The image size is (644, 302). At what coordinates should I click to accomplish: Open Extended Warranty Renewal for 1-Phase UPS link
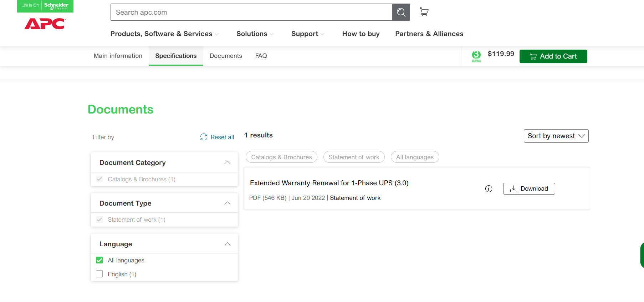point(329,183)
